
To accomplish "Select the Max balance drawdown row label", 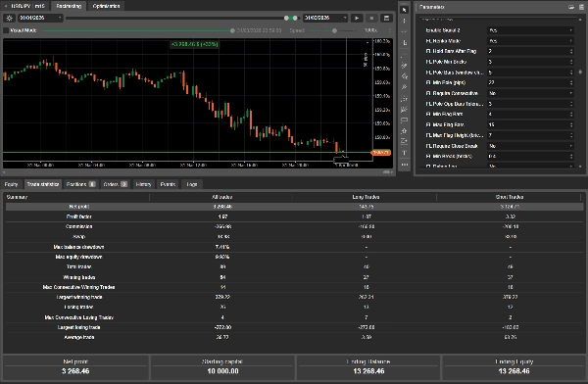I will 78,247.
